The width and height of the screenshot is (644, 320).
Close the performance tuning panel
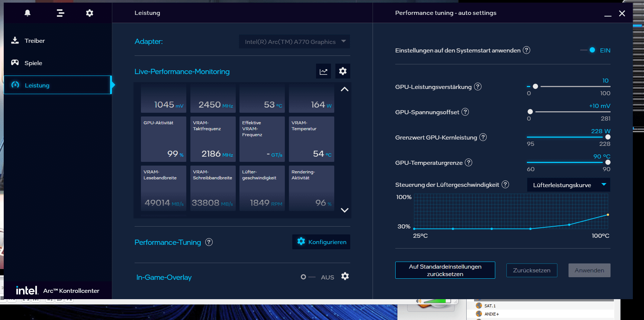(x=622, y=13)
